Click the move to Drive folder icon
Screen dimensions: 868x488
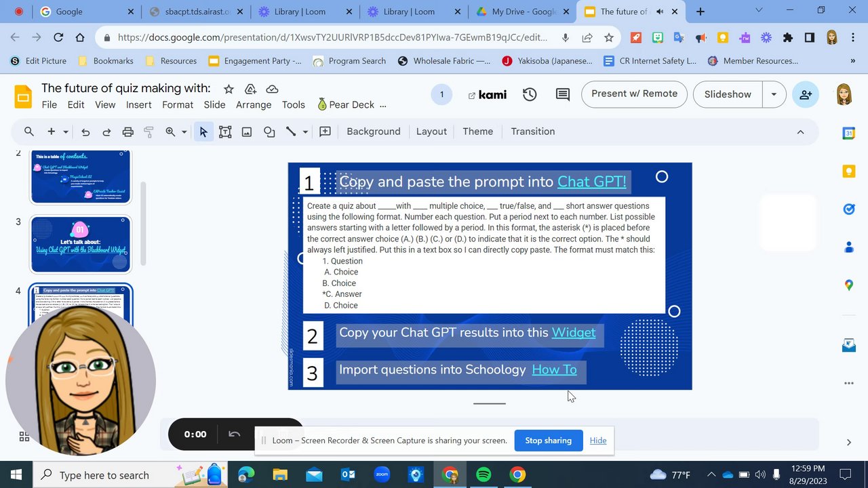click(x=250, y=89)
